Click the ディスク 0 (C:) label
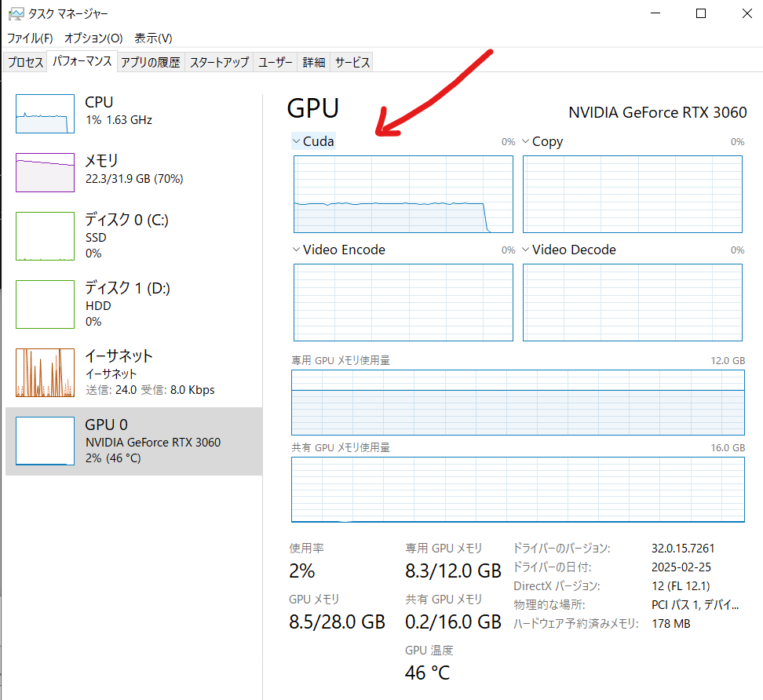Screen dimensions: 763x700 [x=126, y=220]
